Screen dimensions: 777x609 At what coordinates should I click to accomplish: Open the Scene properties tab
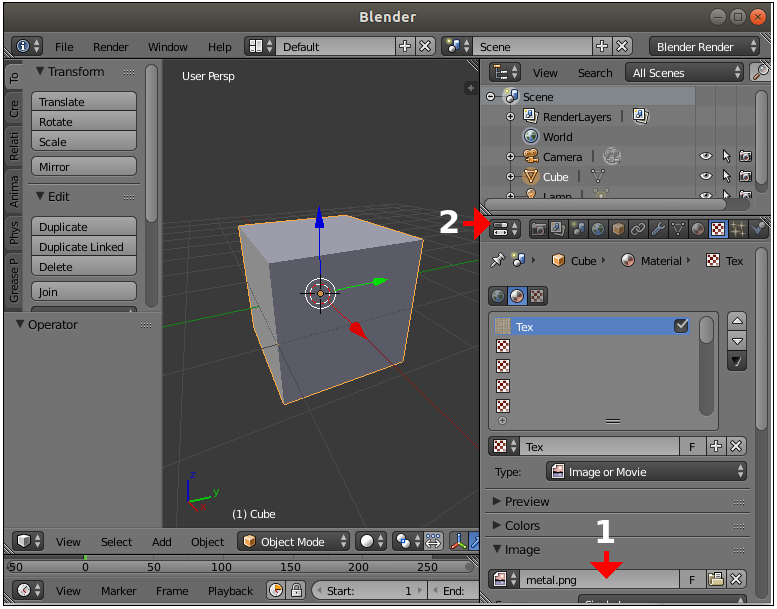pos(578,229)
